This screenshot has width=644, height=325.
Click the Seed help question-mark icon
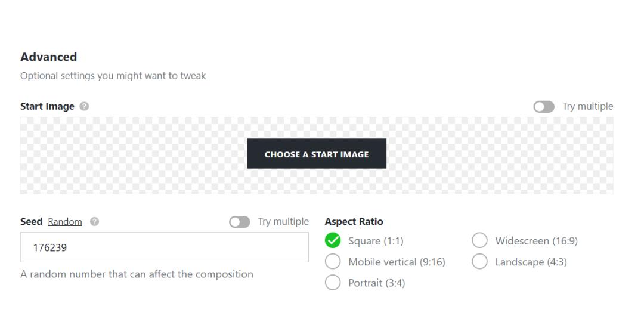[94, 222]
